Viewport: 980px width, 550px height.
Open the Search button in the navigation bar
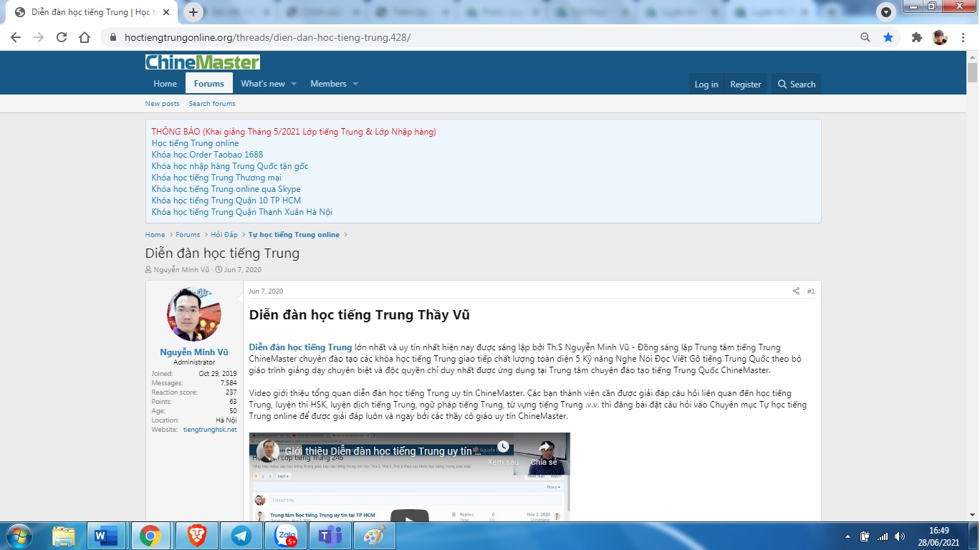point(796,85)
